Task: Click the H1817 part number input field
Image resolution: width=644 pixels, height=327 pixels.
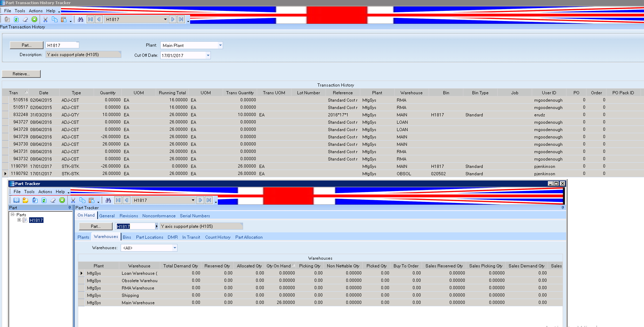Action: tap(62, 45)
